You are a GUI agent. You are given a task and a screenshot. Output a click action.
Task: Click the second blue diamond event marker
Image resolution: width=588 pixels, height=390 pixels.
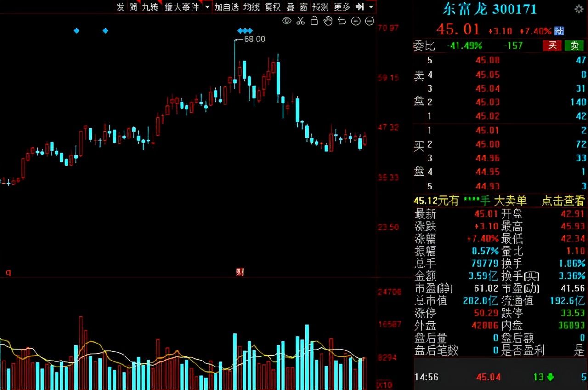[x=106, y=31]
